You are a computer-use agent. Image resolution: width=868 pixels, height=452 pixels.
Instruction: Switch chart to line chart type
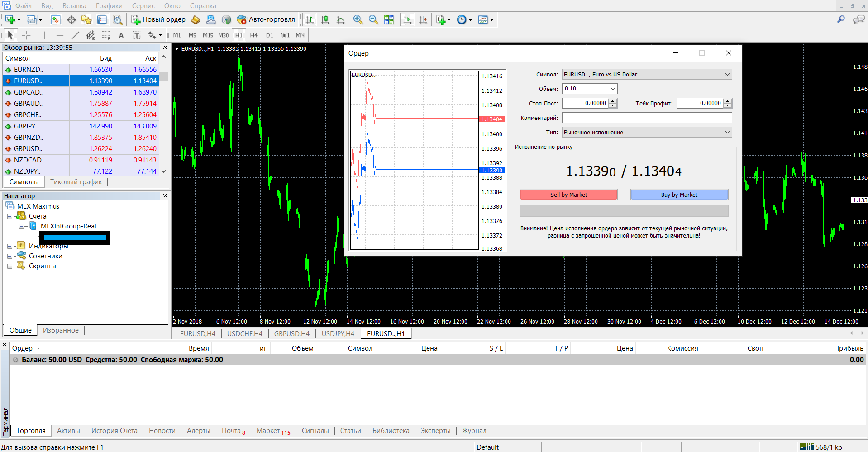(340, 19)
